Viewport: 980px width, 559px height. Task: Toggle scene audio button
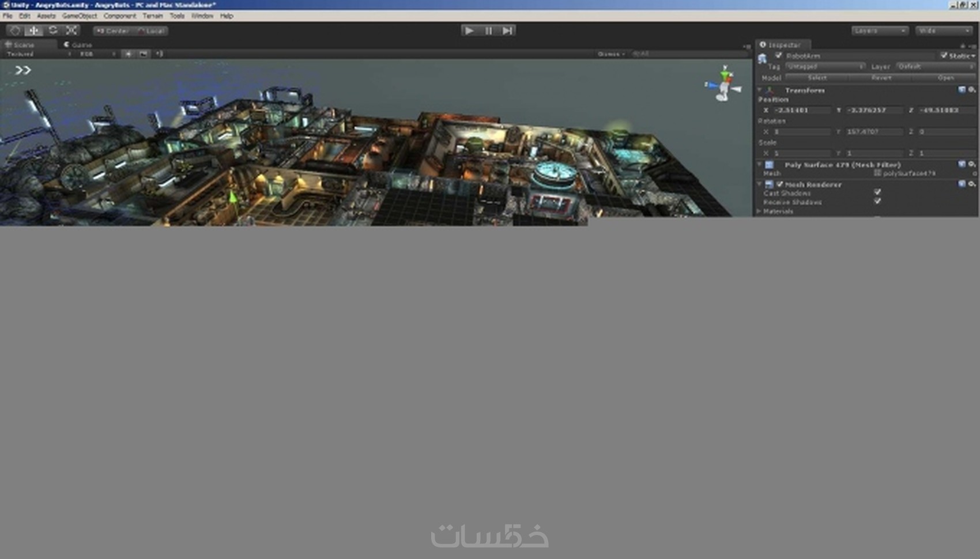coord(159,54)
